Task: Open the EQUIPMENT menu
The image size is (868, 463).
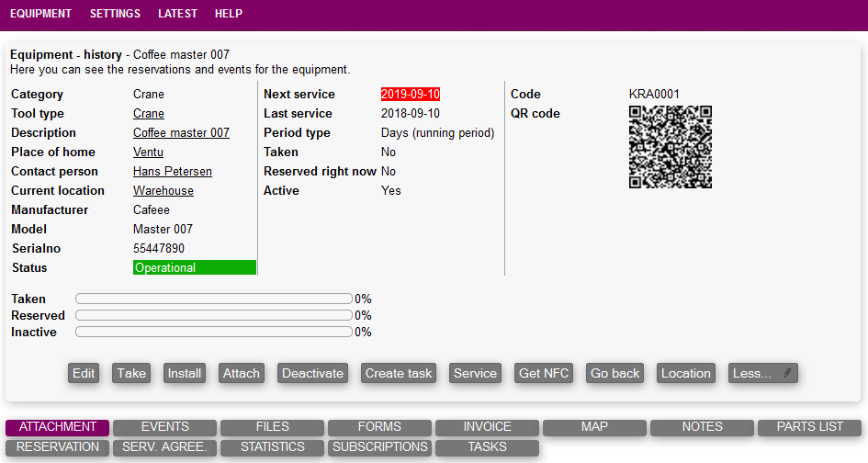Action: pos(40,14)
